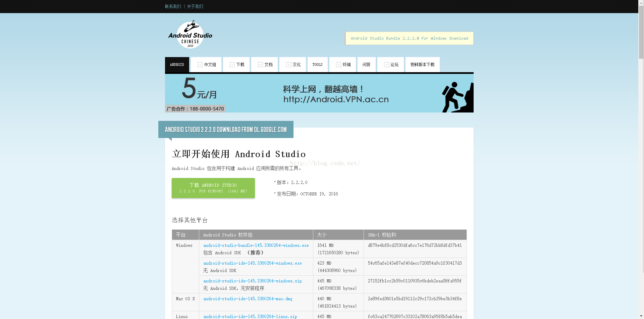Open the 中文组 menu item
The height and width of the screenshot is (319, 644).
coord(206,64)
